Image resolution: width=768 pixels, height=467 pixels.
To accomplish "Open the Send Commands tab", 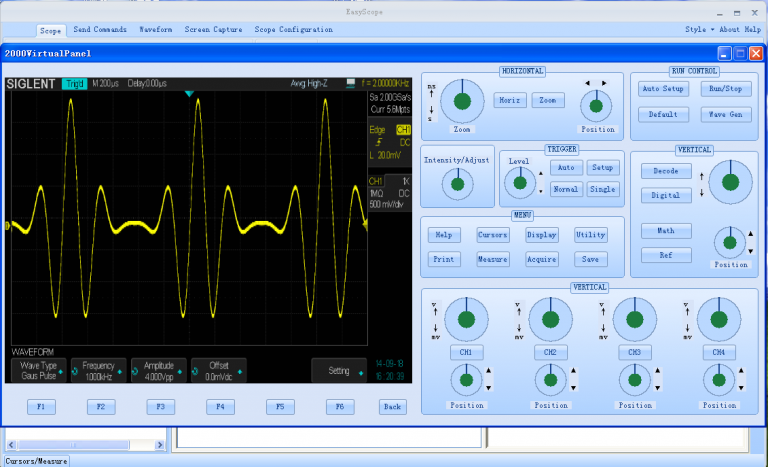I will [100, 30].
